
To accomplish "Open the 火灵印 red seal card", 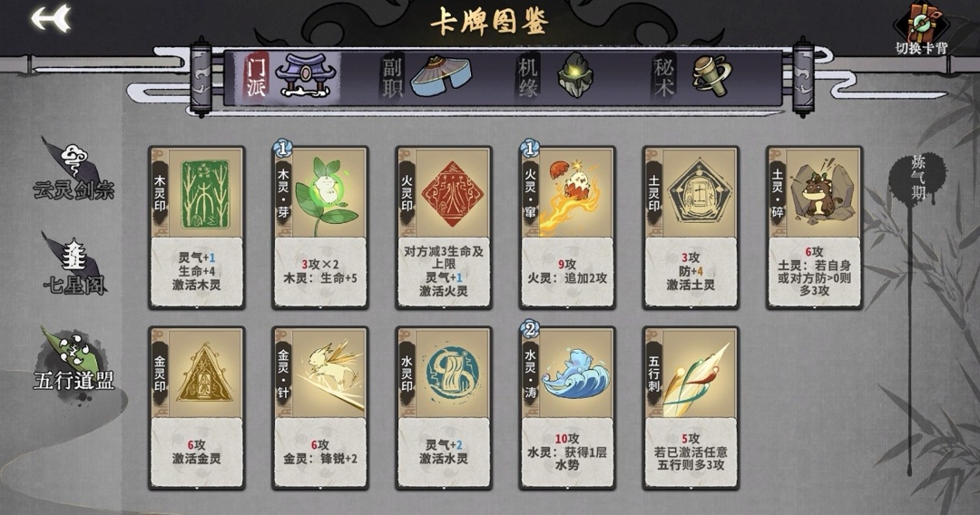I will pyautogui.click(x=444, y=228).
